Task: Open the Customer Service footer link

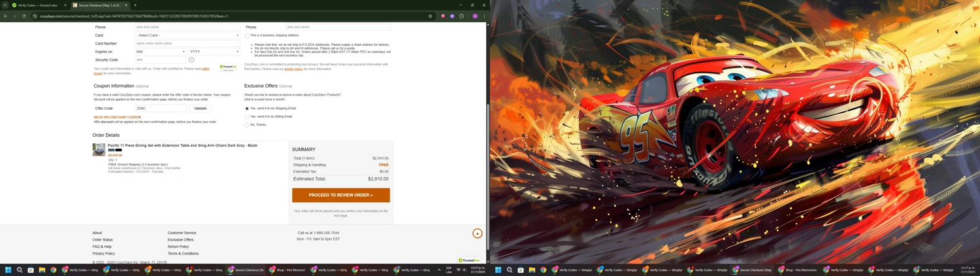Action: 182,233
